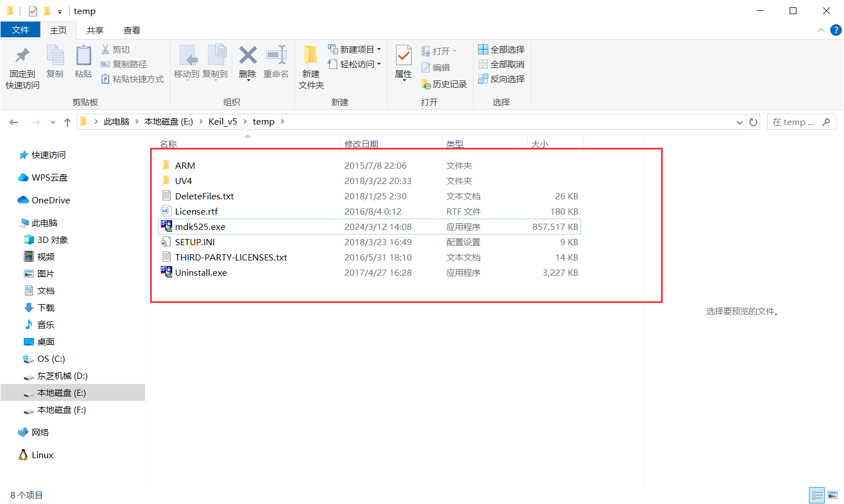844x504 pixels.
Task: Expand chevron after 此电脑 in path
Action: 137,122
